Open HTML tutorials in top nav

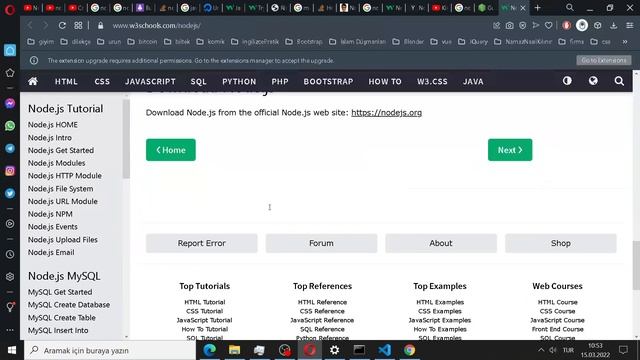point(66,82)
